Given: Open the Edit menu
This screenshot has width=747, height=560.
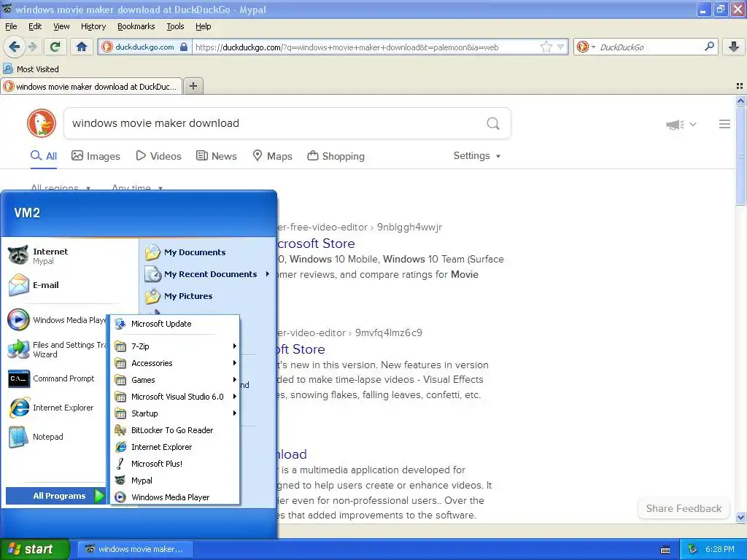Looking at the screenshot, I should (x=35, y=26).
